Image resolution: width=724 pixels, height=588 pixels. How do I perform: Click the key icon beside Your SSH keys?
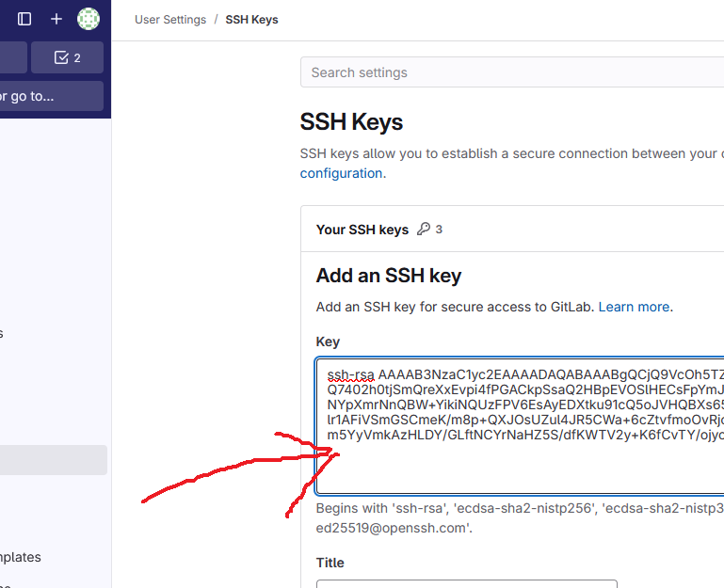click(x=424, y=230)
